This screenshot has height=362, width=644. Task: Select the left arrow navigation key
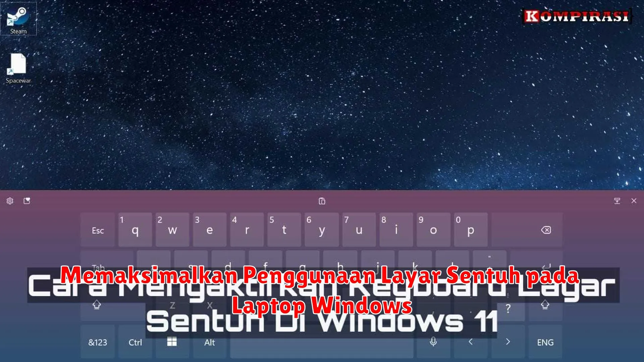point(470,342)
